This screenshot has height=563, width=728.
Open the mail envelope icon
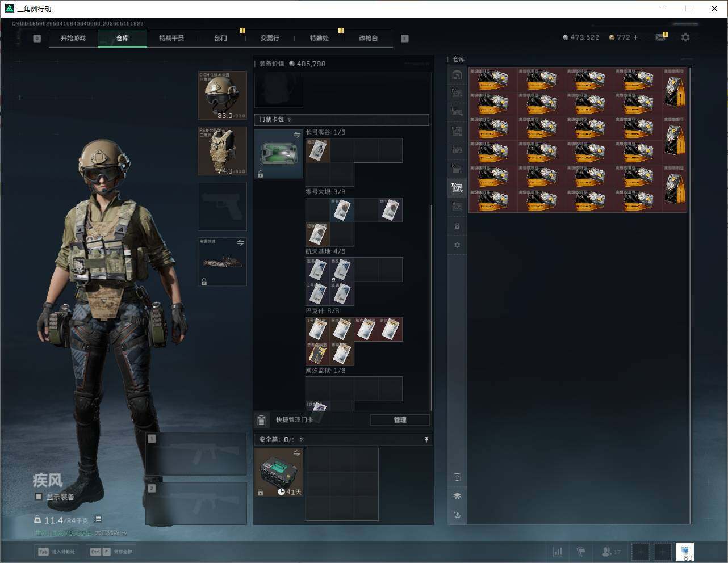pyautogui.click(x=660, y=37)
